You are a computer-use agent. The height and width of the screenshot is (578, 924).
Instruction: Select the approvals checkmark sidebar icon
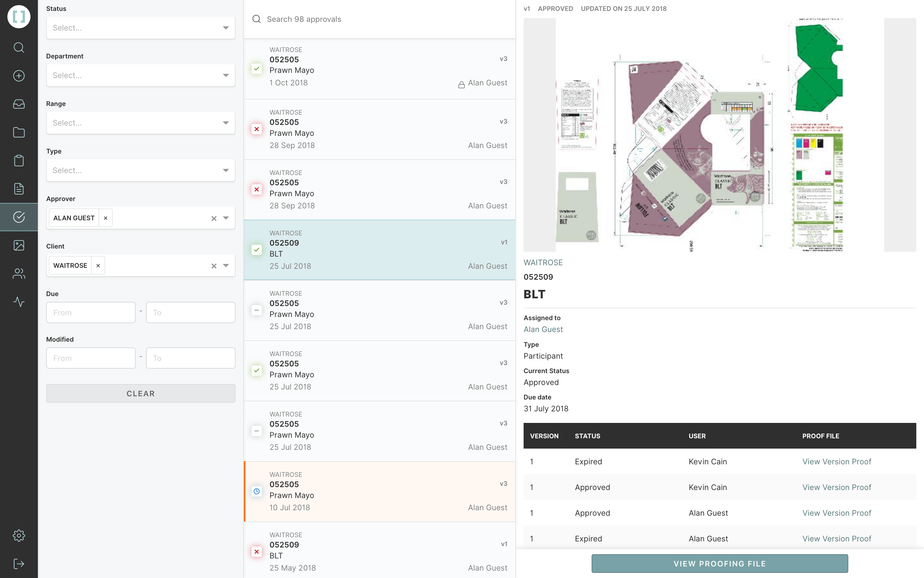[19, 217]
